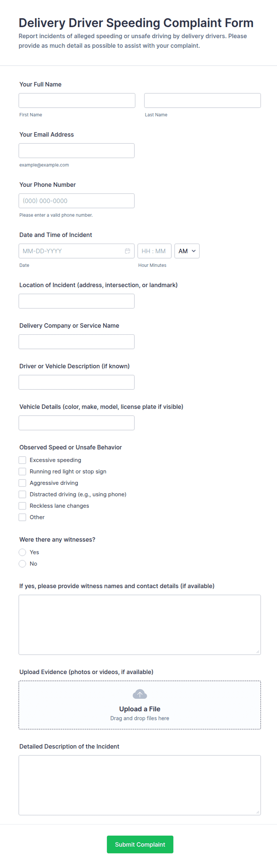
Task: Check Distracted driving checkbox
Action: (23, 495)
